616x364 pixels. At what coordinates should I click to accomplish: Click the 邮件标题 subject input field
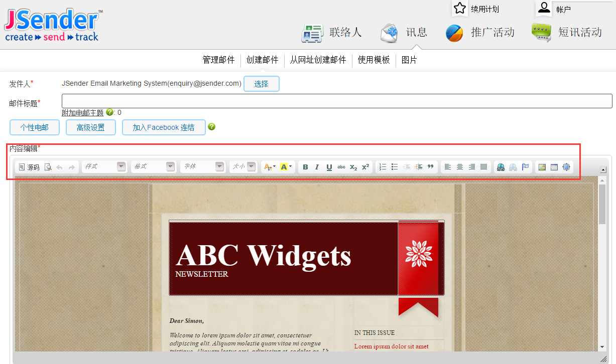pos(337,101)
